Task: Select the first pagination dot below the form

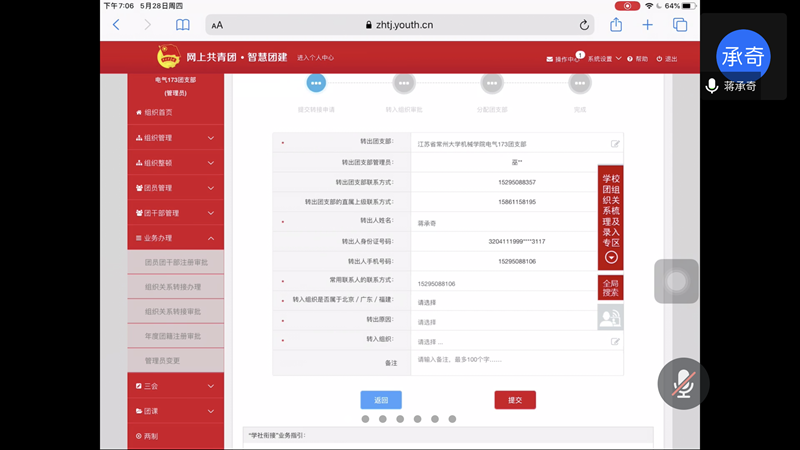Action: 365,419
